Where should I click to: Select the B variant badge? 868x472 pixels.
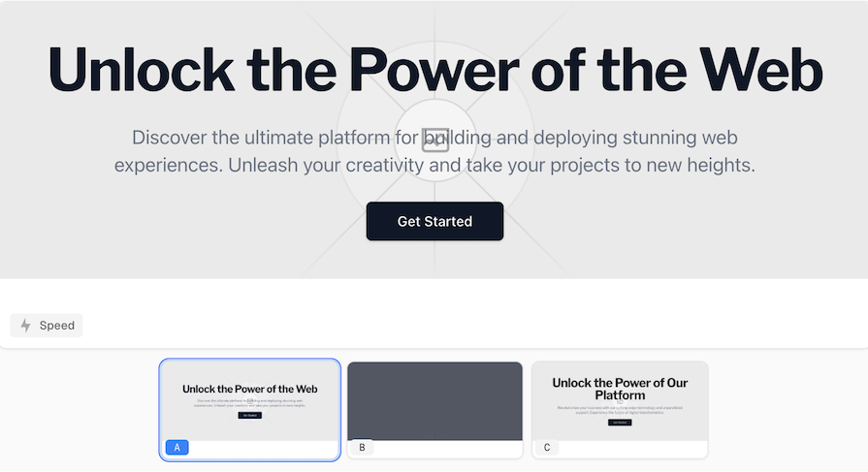click(362, 447)
